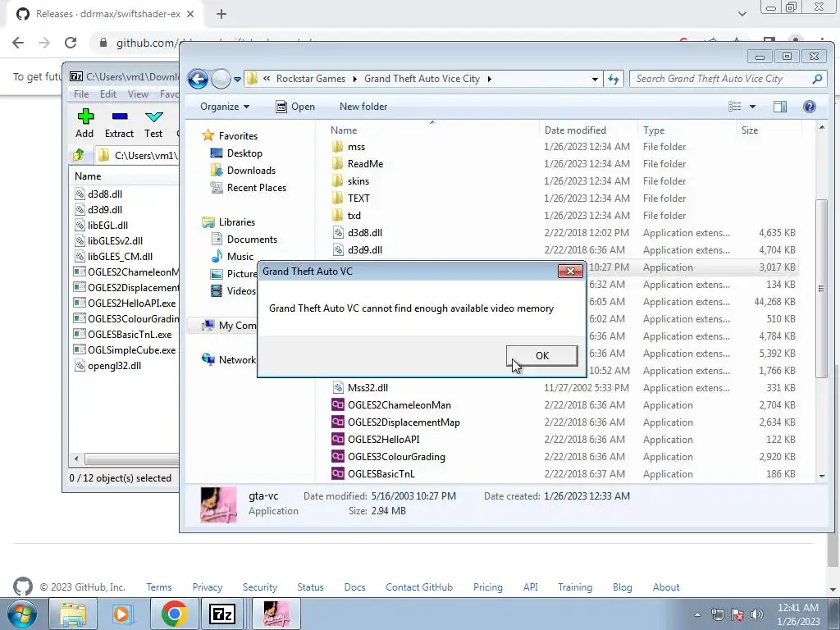Select the skins folder

[x=358, y=181]
